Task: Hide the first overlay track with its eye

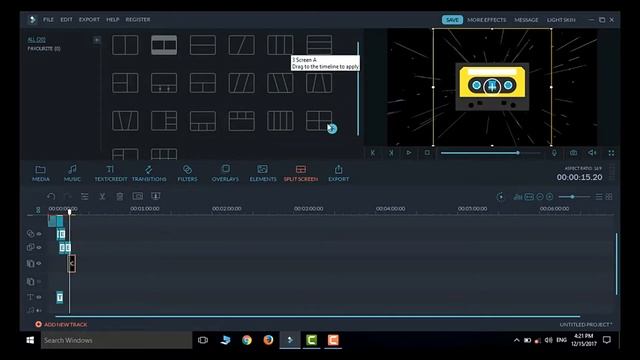Action: pyautogui.click(x=39, y=234)
